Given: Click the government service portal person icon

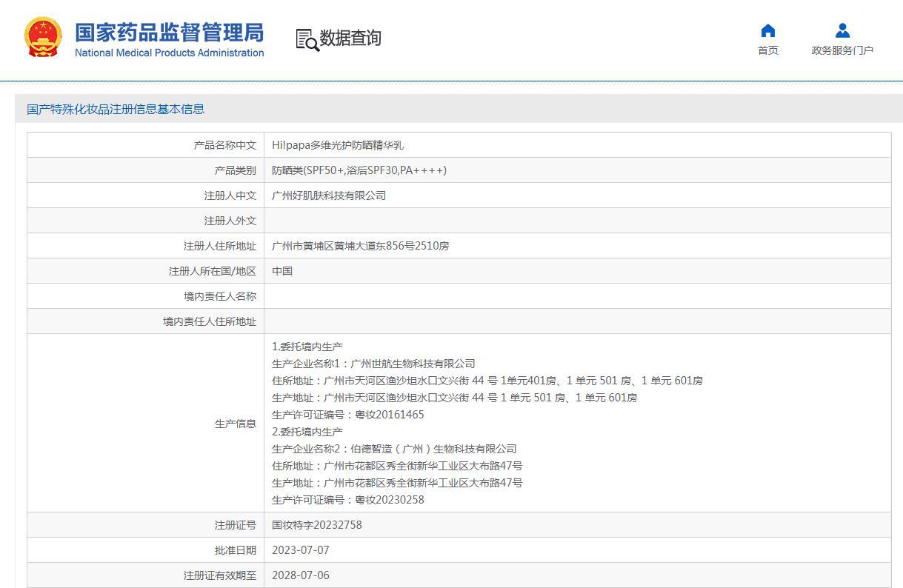Looking at the screenshot, I should (842, 30).
